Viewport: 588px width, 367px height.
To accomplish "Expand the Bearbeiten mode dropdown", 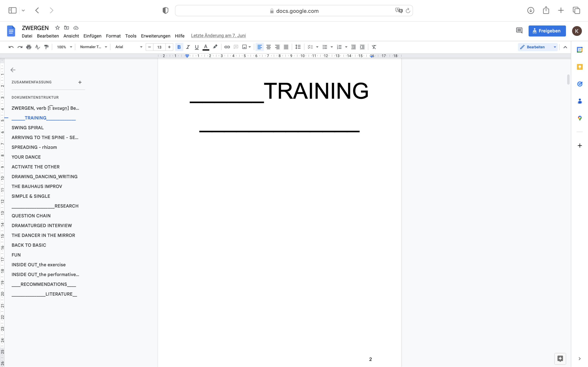I will pyautogui.click(x=555, y=47).
